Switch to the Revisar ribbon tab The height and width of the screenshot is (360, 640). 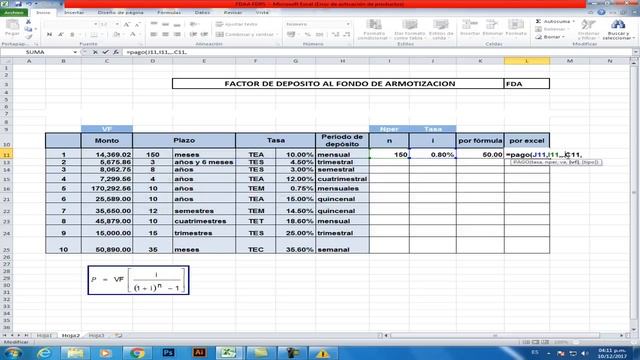[x=233, y=13]
